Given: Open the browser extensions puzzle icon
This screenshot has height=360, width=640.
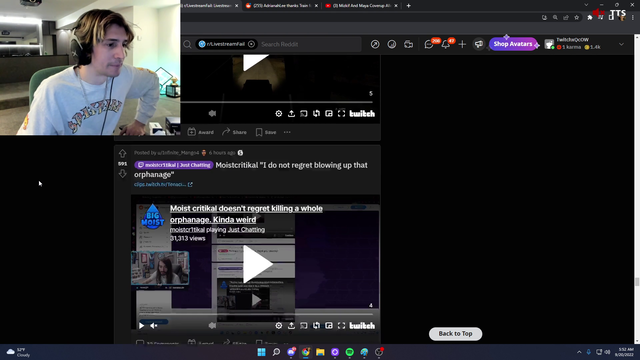Looking at the screenshot, I should [590, 18].
